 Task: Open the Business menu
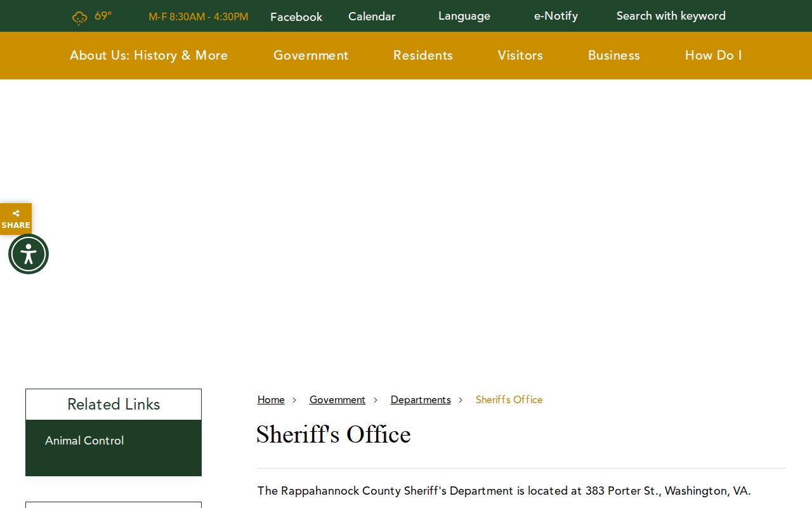(614, 55)
